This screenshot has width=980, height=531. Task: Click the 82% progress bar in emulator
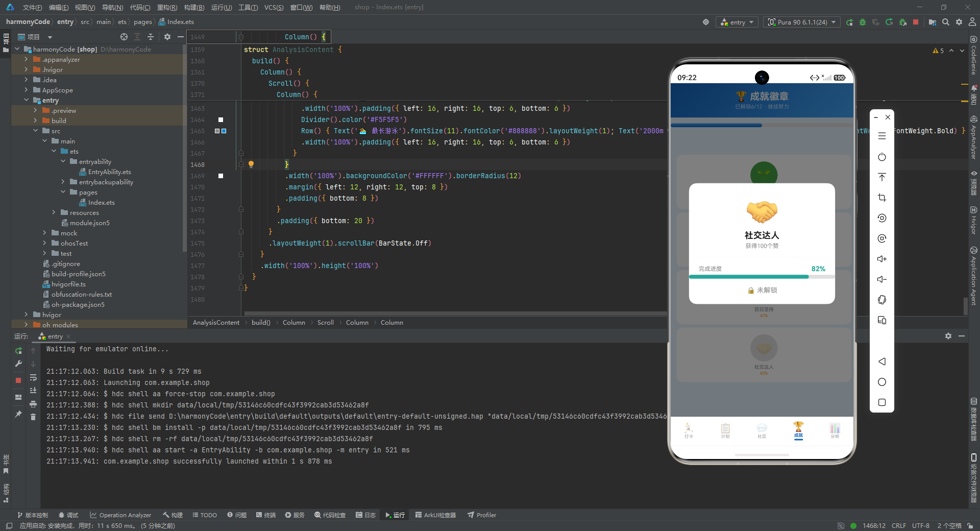click(x=762, y=277)
